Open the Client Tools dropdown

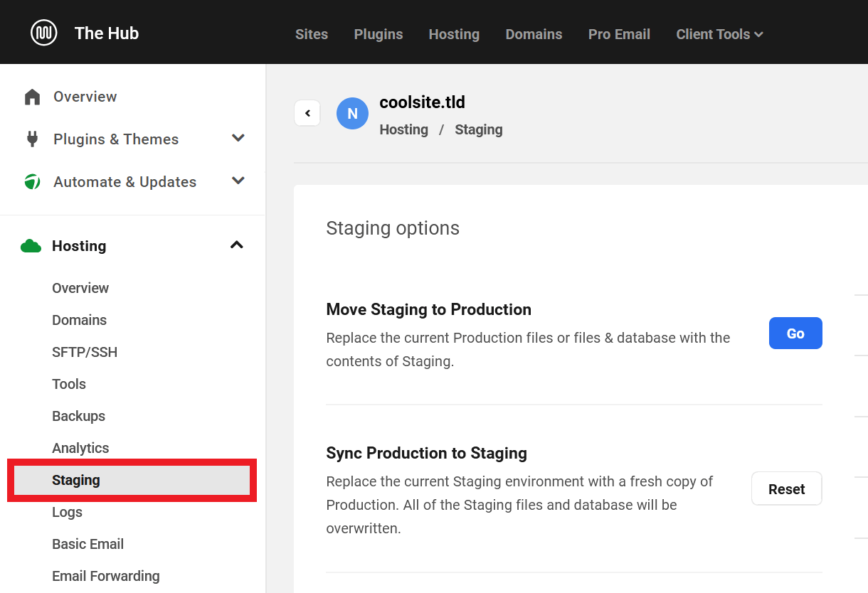(x=719, y=34)
